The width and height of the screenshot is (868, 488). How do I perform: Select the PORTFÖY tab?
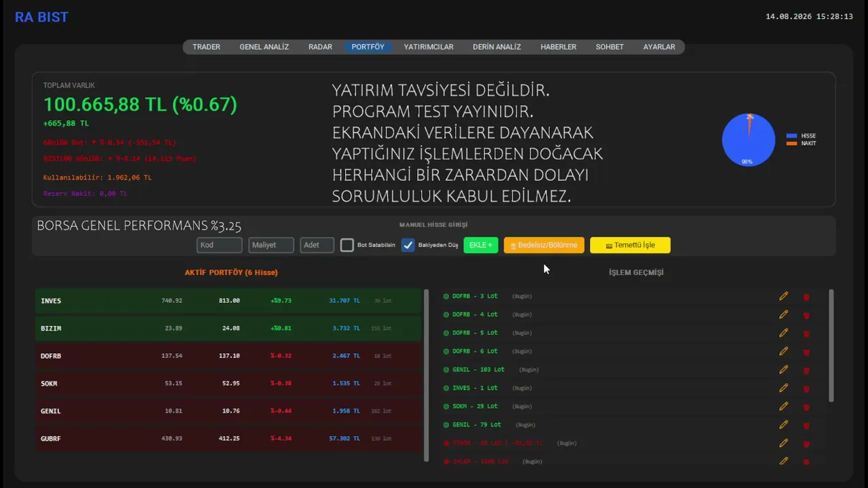(x=368, y=47)
